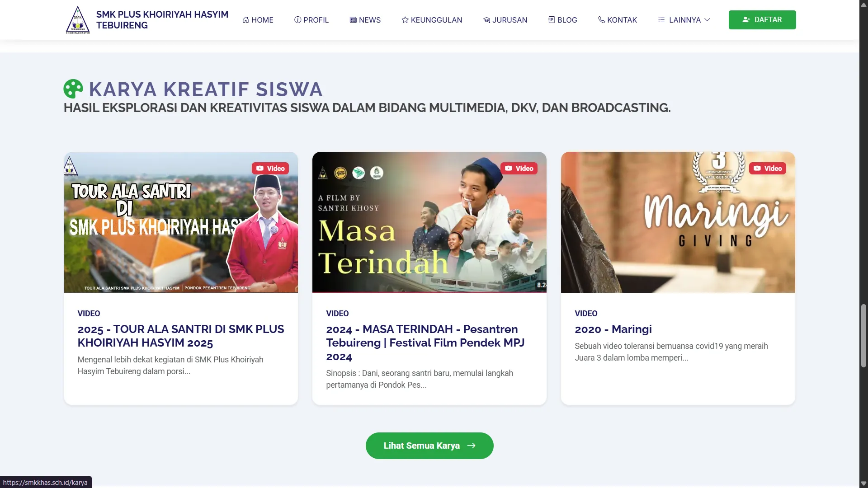
Task: Click the info circle icon beside Profil
Action: 297,20
